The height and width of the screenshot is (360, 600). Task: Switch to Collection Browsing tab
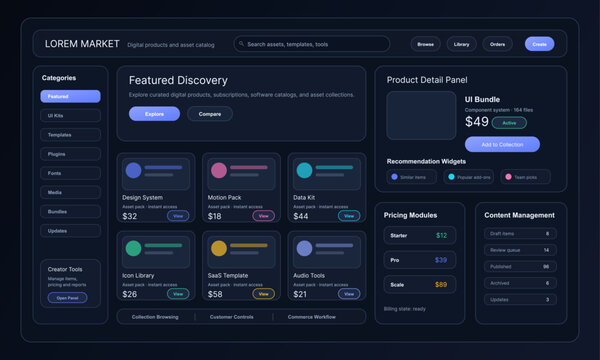coord(155,317)
